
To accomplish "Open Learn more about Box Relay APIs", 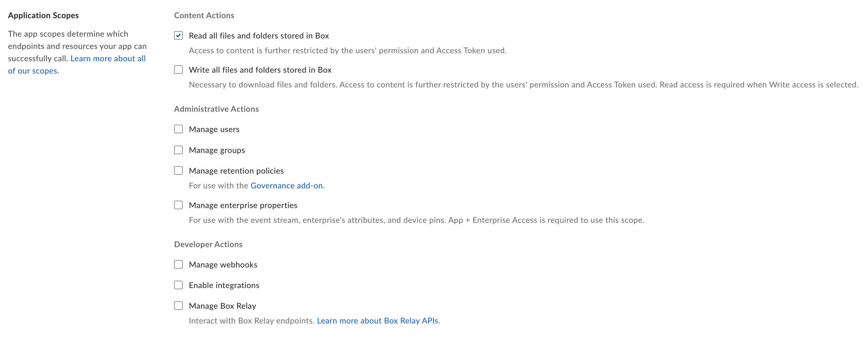I will tap(377, 321).
